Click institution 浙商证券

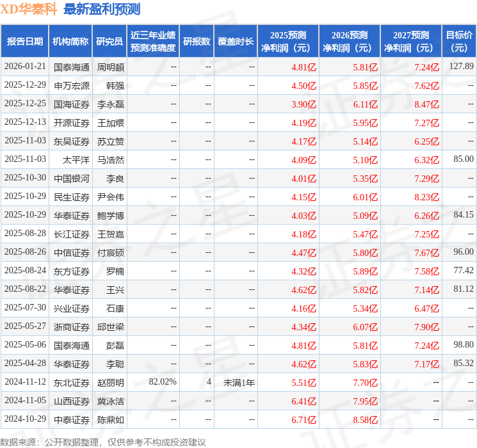(x=72, y=327)
